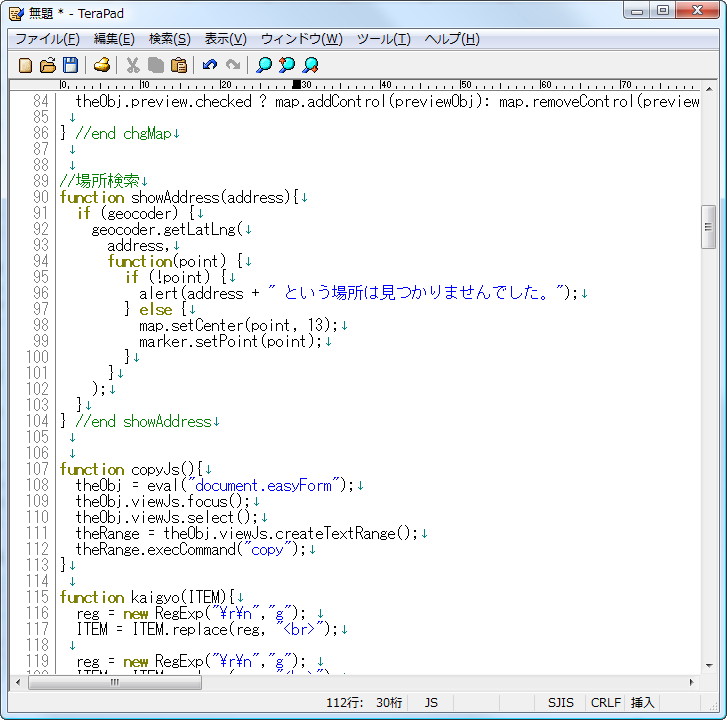Click the CRLF line ending status field

pyautogui.click(x=605, y=702)
